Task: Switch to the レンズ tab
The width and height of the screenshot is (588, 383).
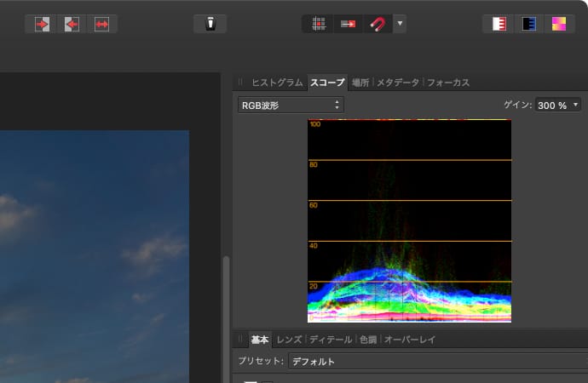Action: click(289, 340)
